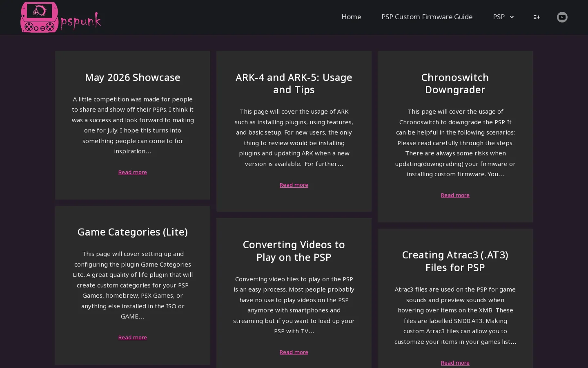Click the ARK usage excerpt paragraph

tap(294, 137)
